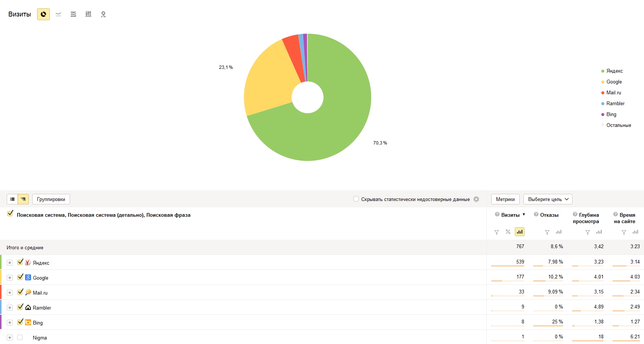Switch to the map view icon

tap(103, 14)
